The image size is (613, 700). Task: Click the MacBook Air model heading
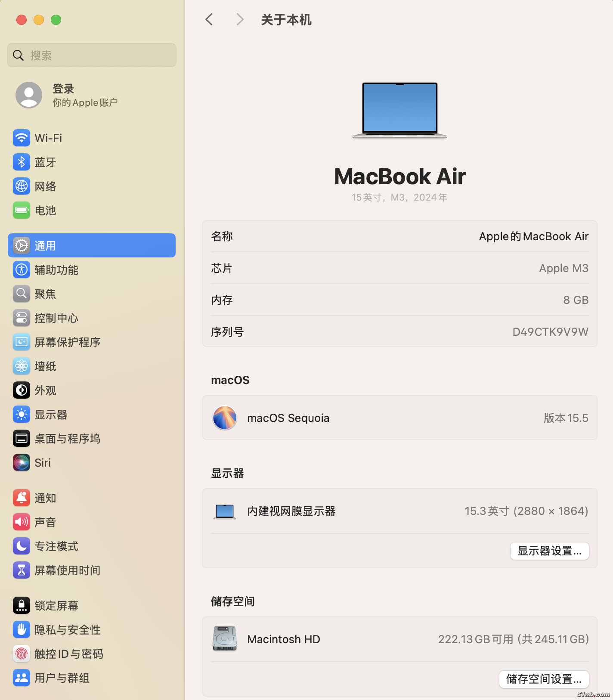point(400,177)
